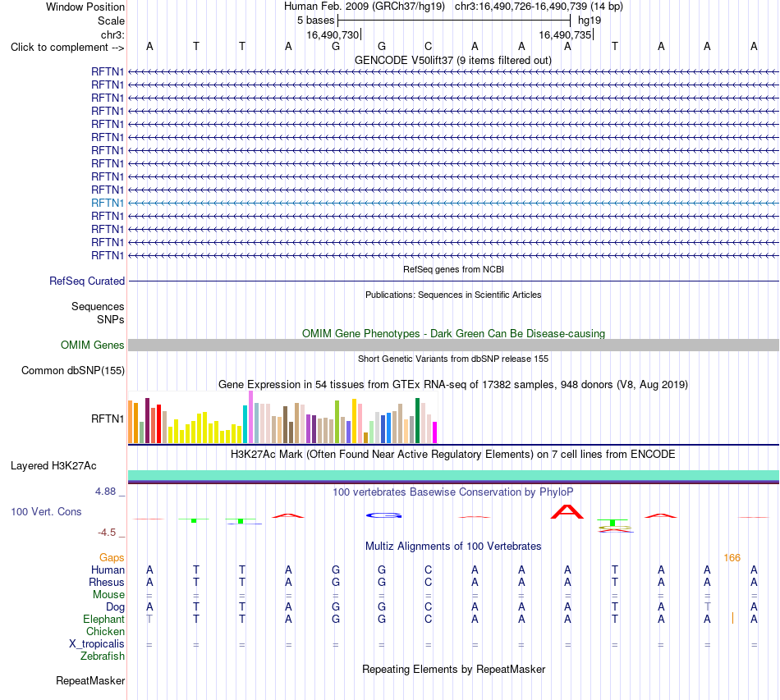The width and height of the screenshot is (780, 700).
Task: Click the orange insertion bar in Elephant row
Action: (732, 618)
